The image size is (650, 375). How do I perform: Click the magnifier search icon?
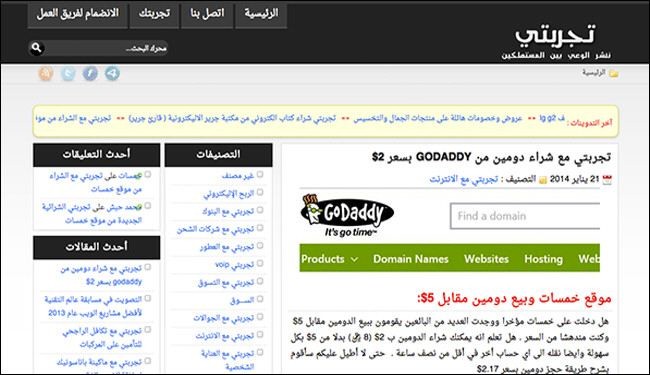[36, 48]
